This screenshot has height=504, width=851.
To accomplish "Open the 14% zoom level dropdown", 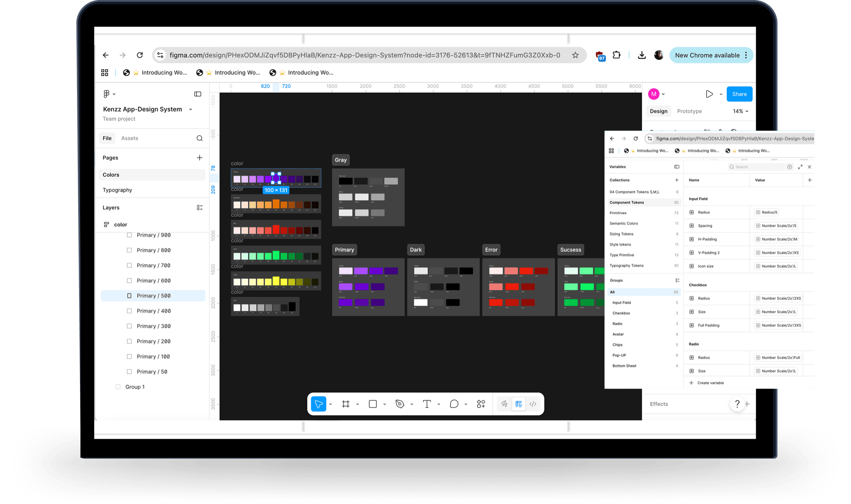I will pyautogui.click(x=741, y=111).
